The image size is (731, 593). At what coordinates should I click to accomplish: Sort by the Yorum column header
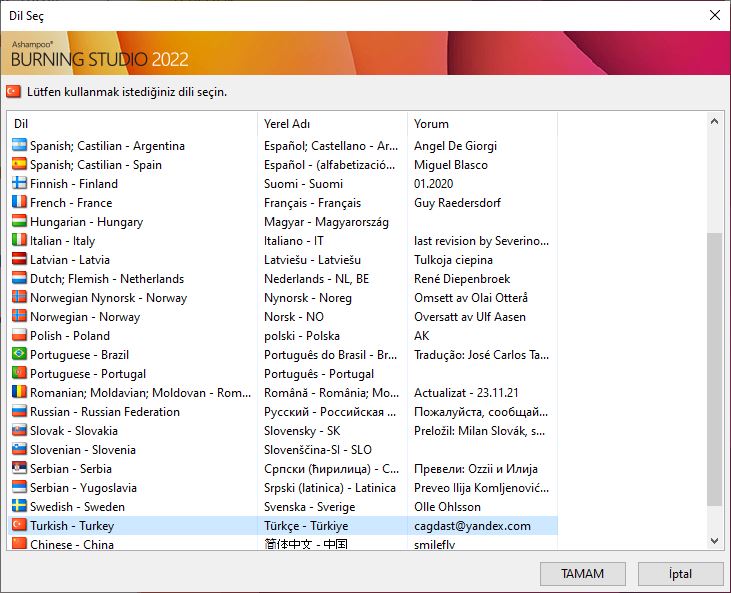tap(482, 124)
